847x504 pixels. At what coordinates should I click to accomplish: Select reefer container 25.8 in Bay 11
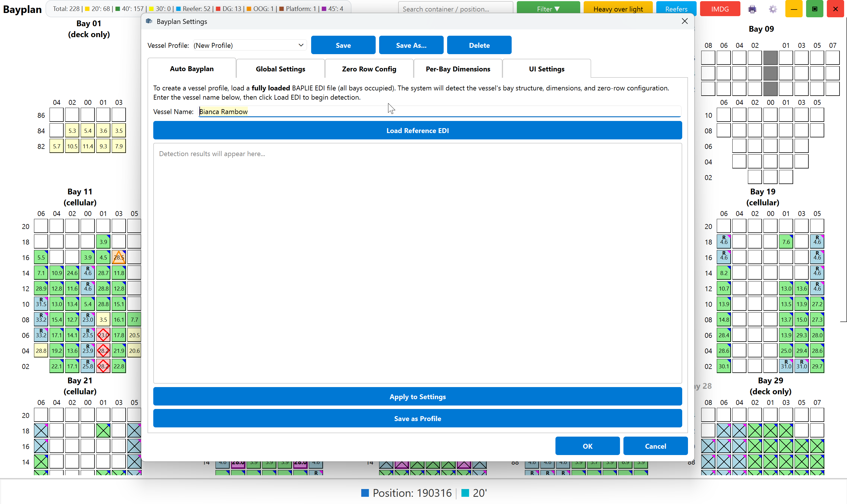coord(88,366)
